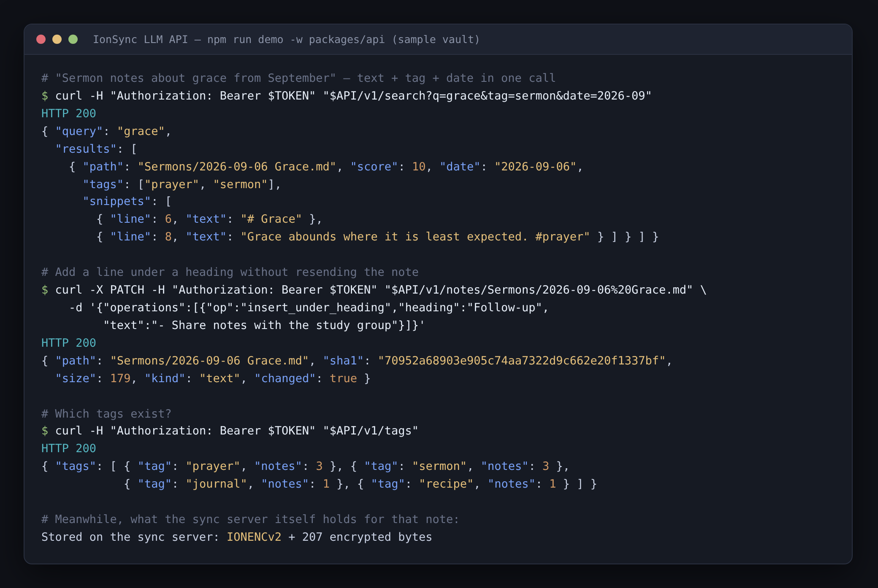Click the tags array ["prayer", "sermon"]
This screenshot has width=878, height=588.
(206, 184)
